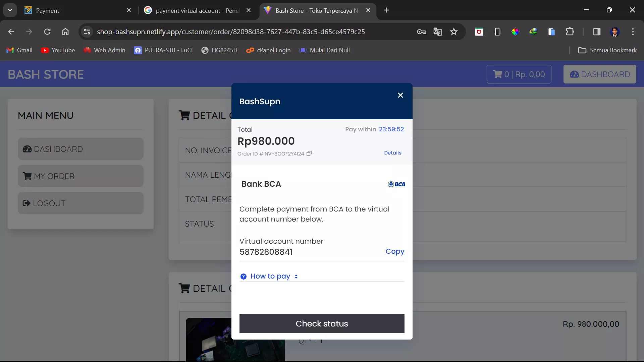644x362 pixels.
Task: Select LOGOUT in main menu
Action: pyautogui.click(x=80, y=203)
